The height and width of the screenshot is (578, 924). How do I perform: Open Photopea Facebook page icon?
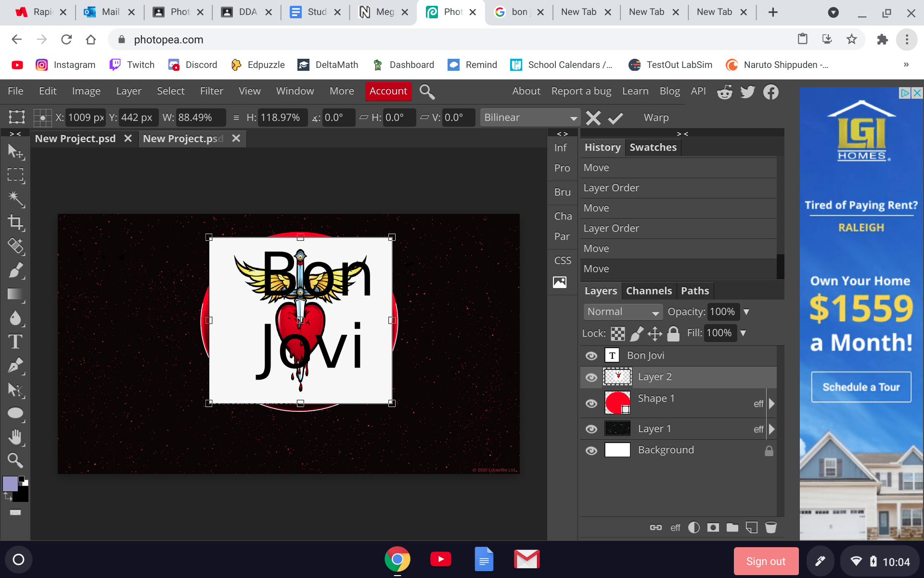click(771, 92)
